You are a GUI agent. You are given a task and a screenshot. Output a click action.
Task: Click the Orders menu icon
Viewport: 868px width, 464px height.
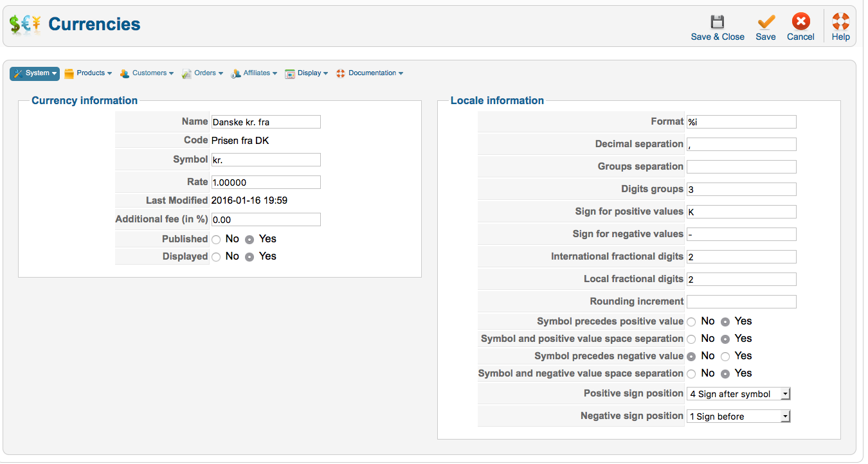click(x=186, y=73)
